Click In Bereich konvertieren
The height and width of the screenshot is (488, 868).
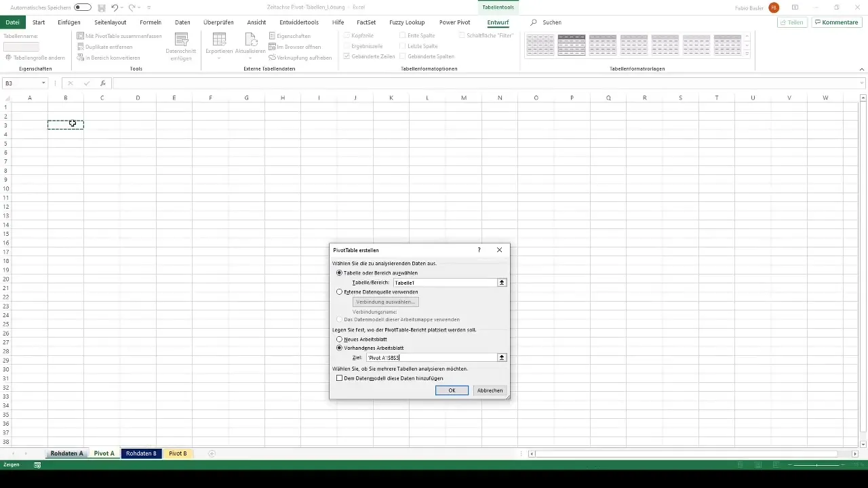108,58
